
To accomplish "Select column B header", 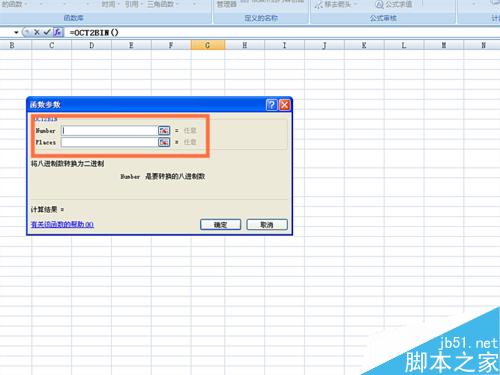I will click(x=12, y=45).
